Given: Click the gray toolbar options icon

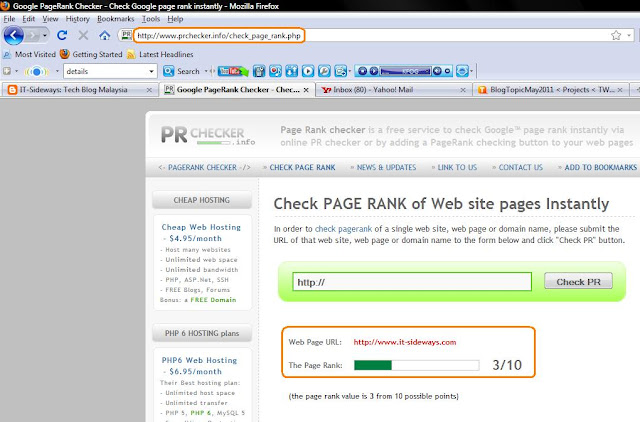Looking at the screenshot, I should (7, 71).
